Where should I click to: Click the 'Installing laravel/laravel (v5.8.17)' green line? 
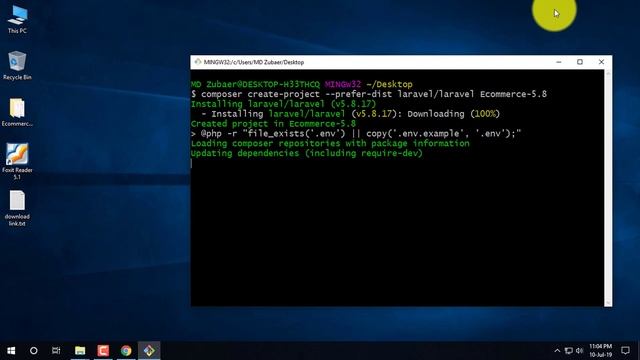(283, 104)
